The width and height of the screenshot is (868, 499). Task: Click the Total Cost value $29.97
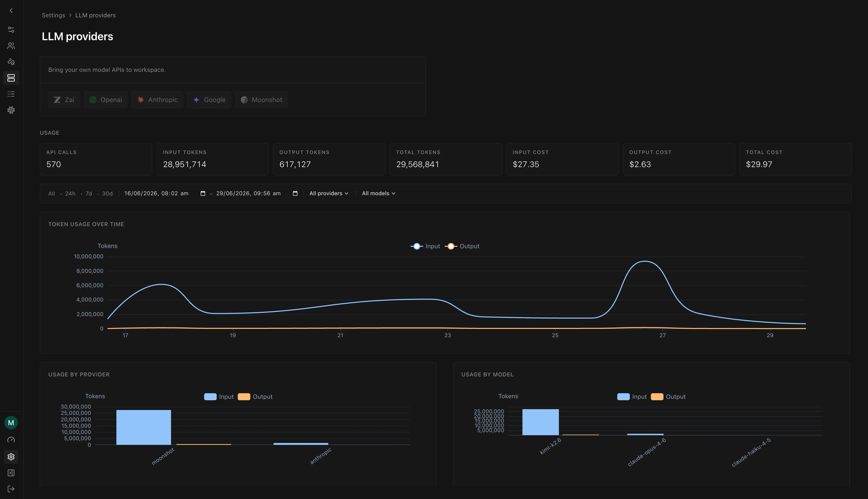[x=759, y=164]
